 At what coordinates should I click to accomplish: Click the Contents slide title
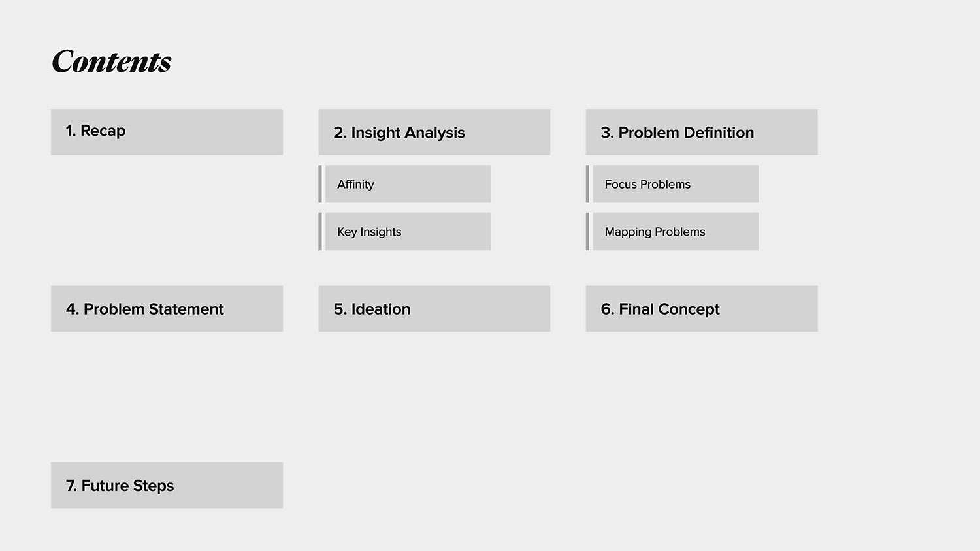coord(111,62)
